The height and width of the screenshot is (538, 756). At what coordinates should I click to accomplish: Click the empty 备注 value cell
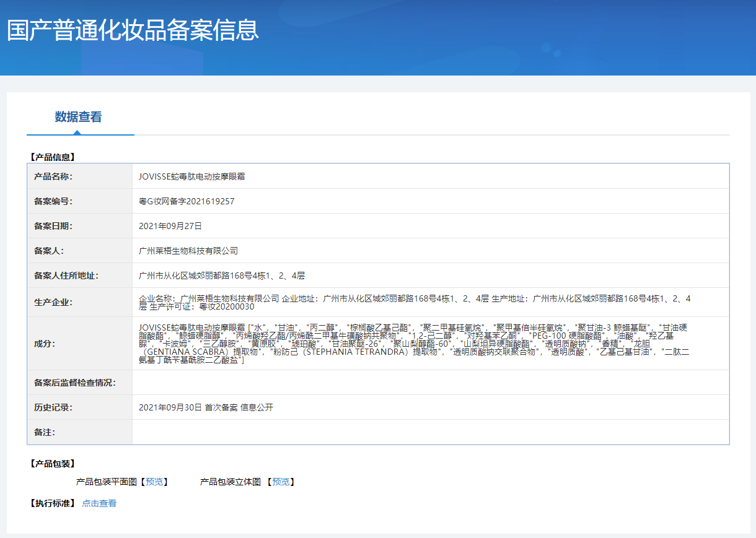pyautogui.click(x=430, y=432)
